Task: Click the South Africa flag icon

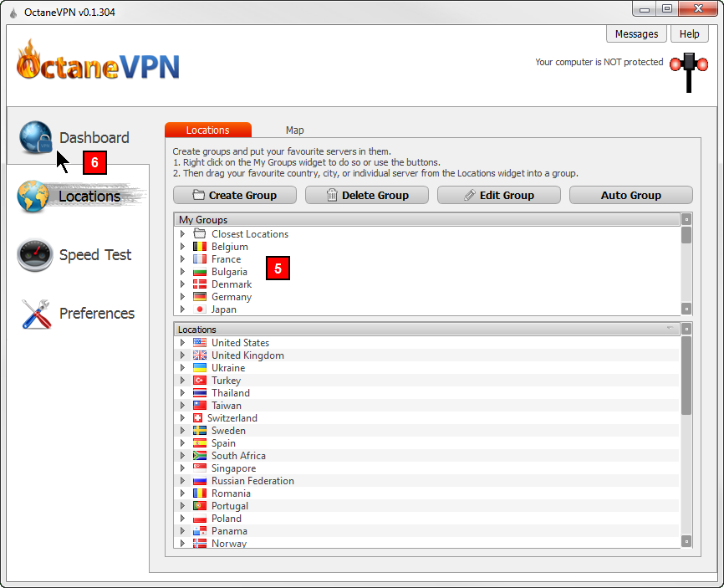Action: 200,456
